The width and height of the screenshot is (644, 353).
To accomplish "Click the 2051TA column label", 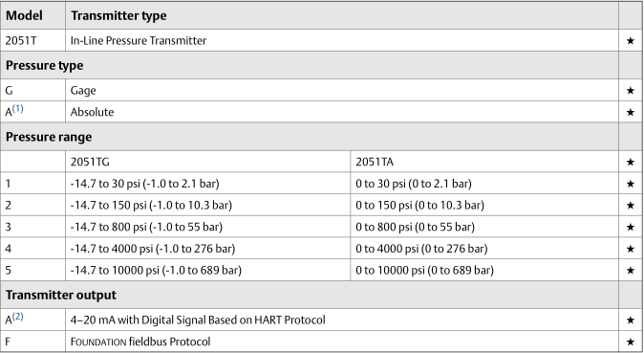I will [x=375, y=162].
